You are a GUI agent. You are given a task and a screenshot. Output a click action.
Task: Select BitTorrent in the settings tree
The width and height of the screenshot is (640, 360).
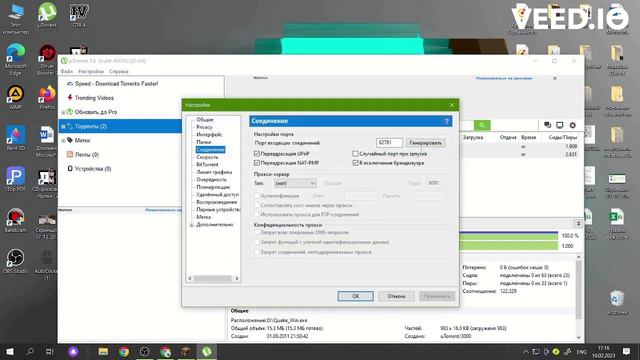click(x=207, y=164)
